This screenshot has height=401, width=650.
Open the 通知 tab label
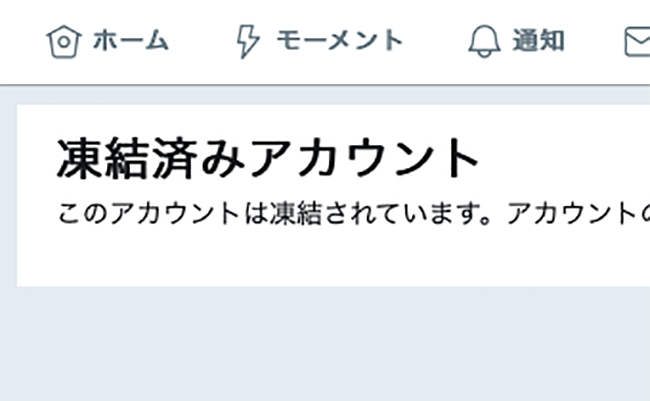pyautogui.click(x=538, y=40)
